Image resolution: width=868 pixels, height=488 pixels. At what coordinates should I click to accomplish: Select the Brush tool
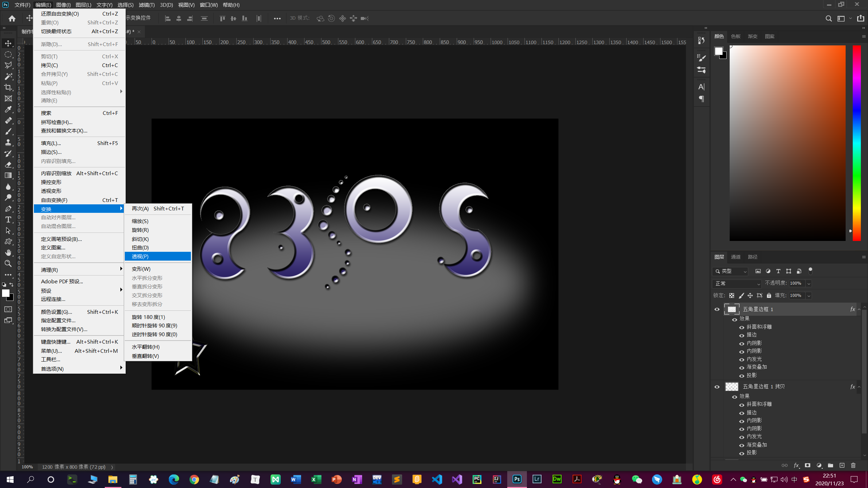8,131
